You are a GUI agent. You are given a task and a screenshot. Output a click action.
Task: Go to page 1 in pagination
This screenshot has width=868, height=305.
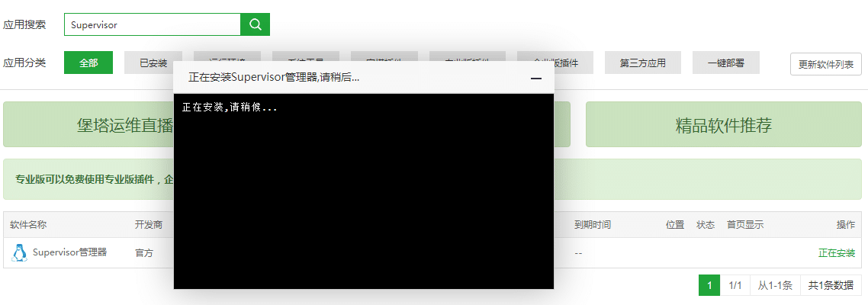[709, 285]
